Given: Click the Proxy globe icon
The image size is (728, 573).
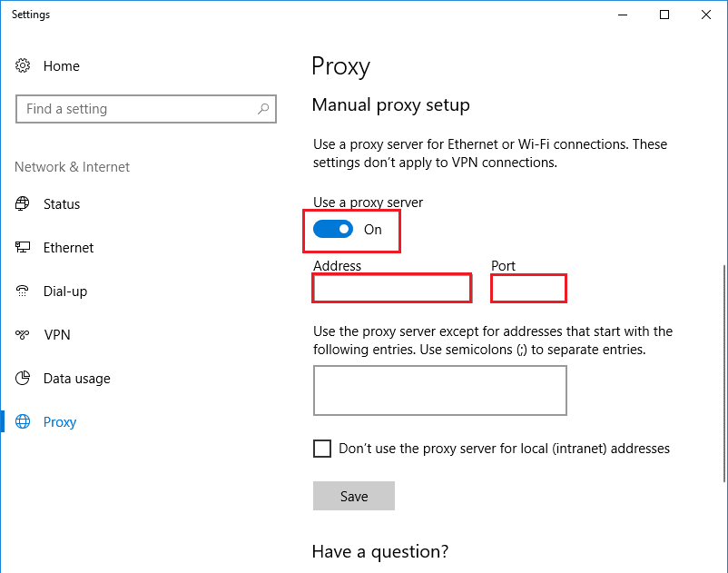Looking at the screenshot, I should 23,422.
